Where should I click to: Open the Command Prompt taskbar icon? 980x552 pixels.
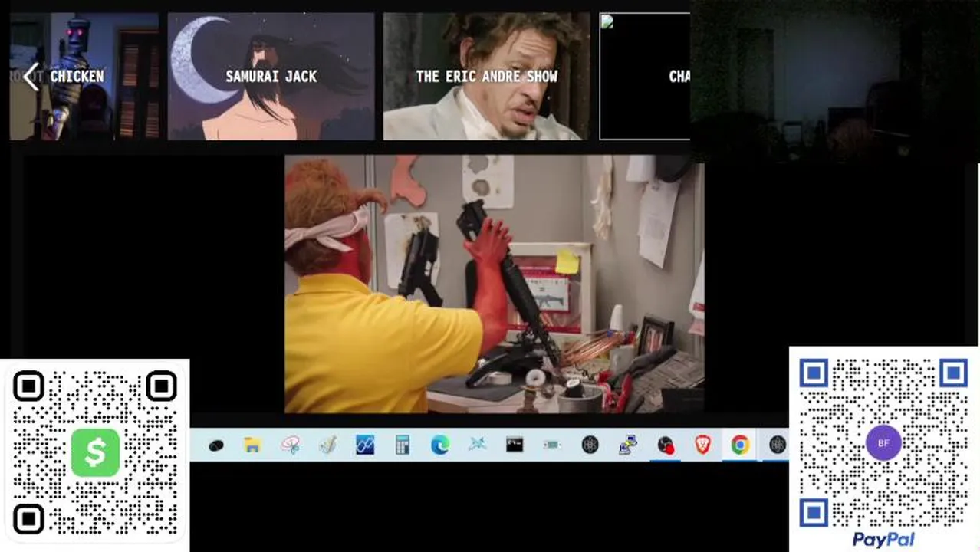point(515,445)
